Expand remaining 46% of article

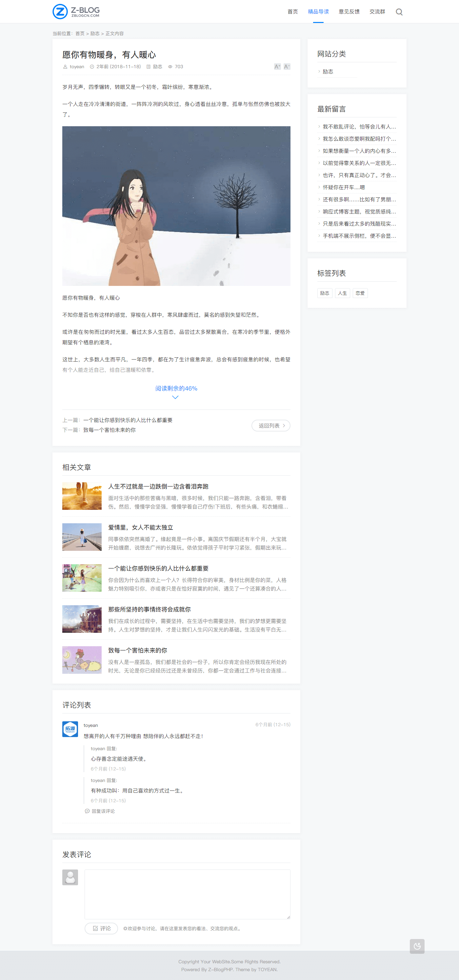176,392
